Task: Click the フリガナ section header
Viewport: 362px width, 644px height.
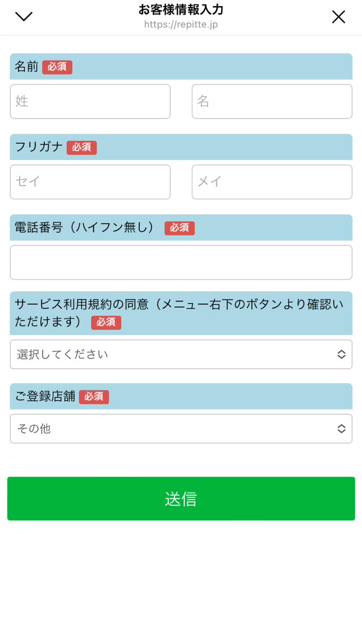Action: [39, 147]
